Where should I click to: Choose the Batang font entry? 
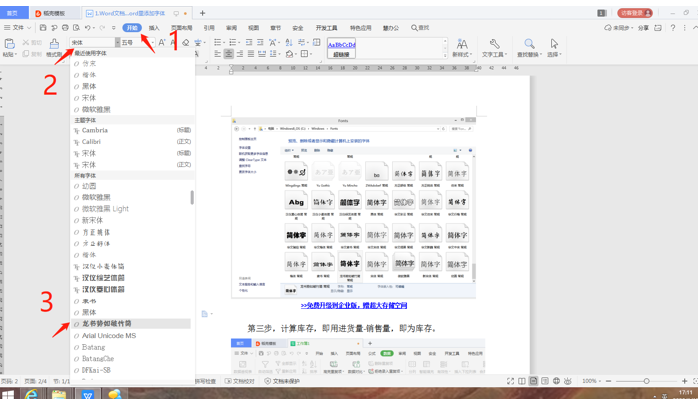93,347
